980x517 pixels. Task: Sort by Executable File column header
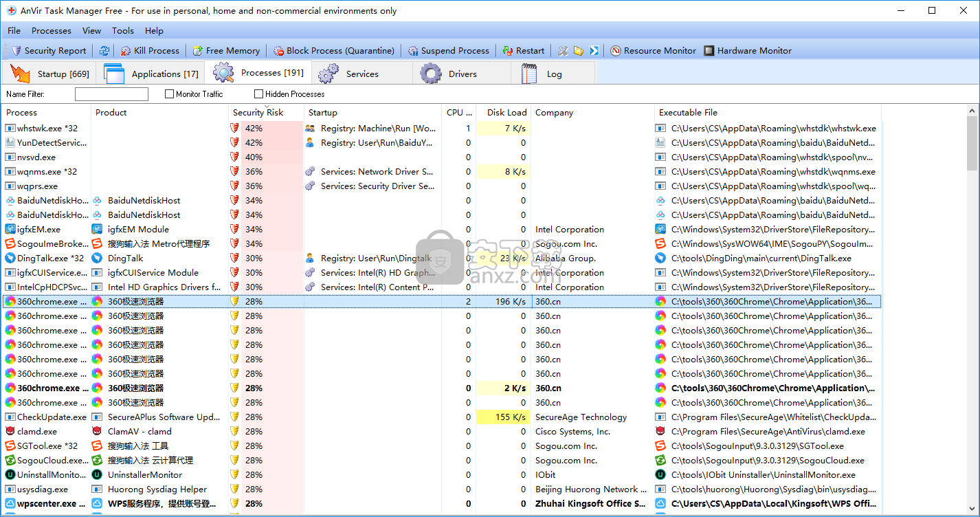tap(768, 112)
